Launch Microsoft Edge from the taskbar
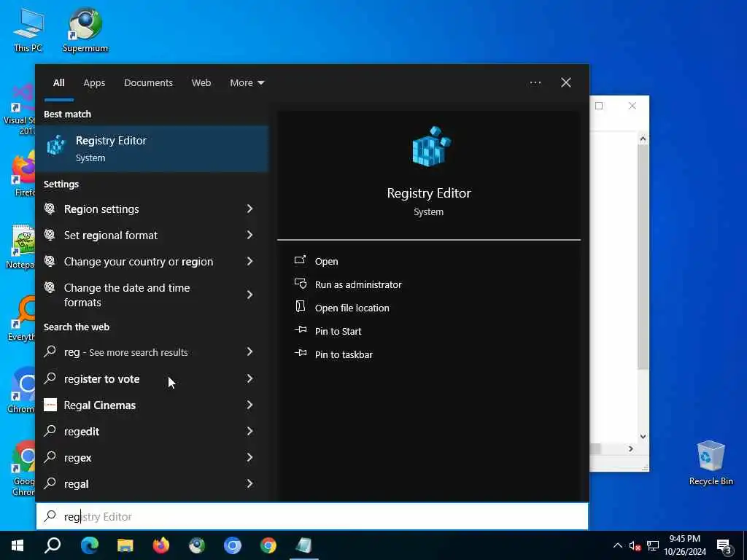This screenshot has height=560, width=747. [89, 545]
